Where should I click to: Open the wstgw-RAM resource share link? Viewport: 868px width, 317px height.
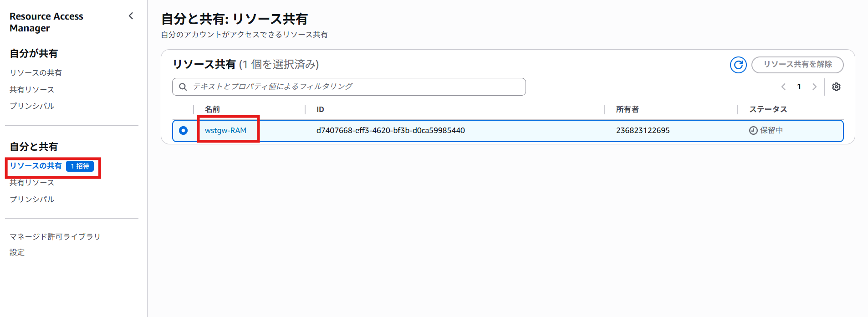pyautogui.click(x=225, y=130)
